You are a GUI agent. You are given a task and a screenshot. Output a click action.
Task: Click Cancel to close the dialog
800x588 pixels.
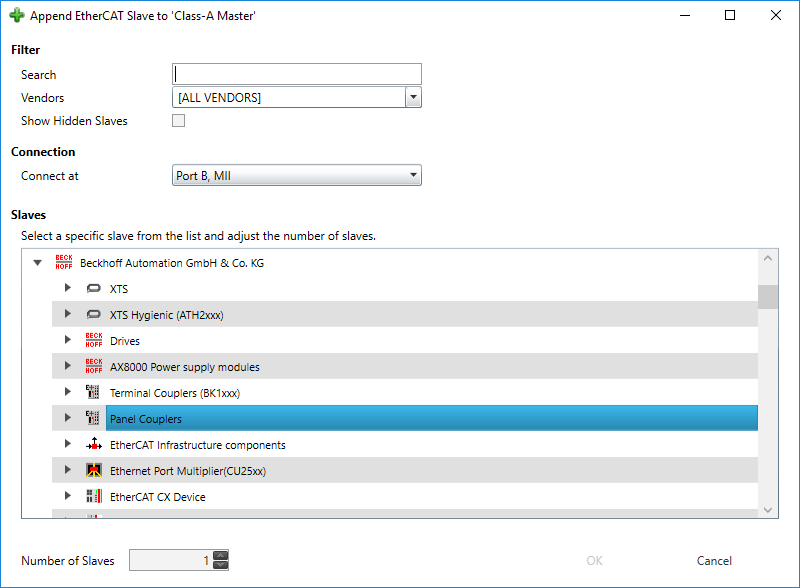(714, 561)
